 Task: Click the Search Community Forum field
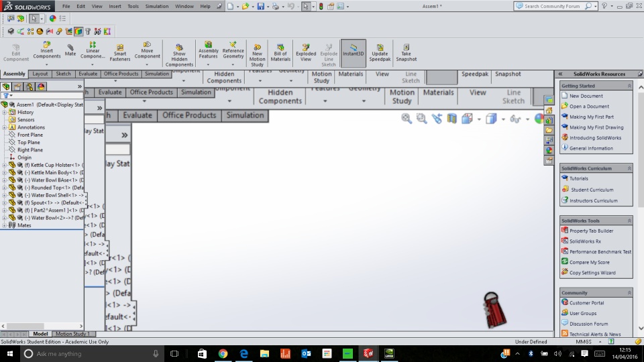point(553,6)
